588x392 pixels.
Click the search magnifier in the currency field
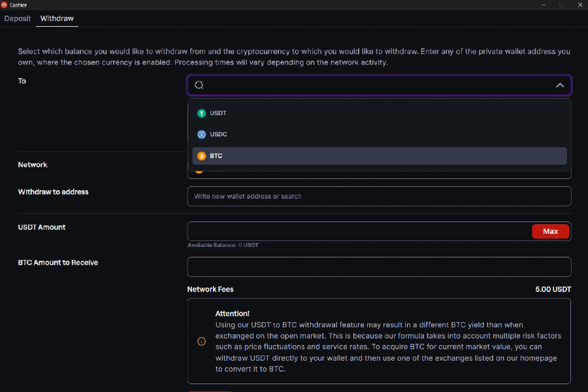pyautogui.click(x=198, y=85)
